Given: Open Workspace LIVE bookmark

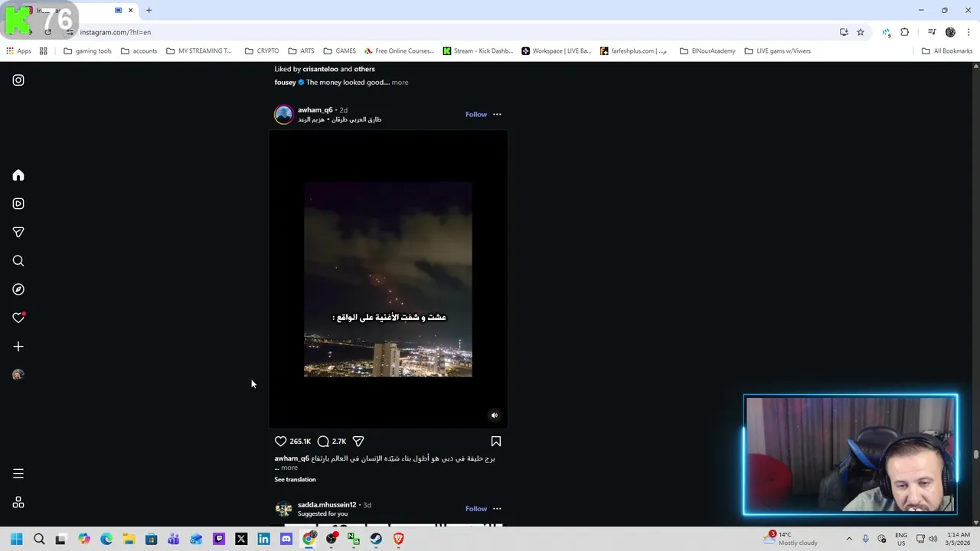Looking at the screenshot, I should (557, 51).
